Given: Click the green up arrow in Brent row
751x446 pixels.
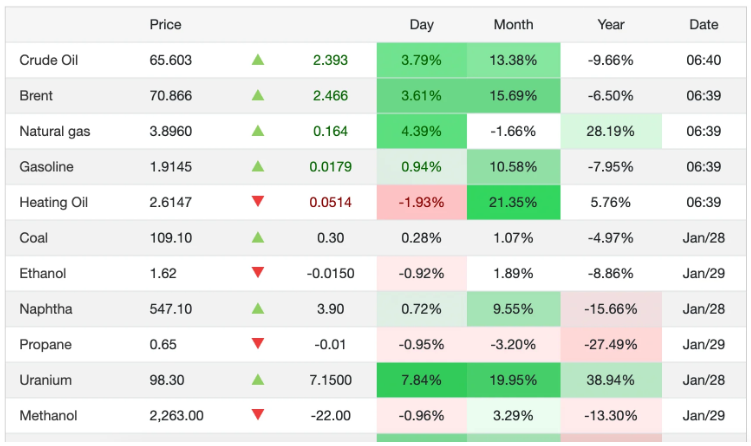Looking at the screenshot, I should 258,96.
